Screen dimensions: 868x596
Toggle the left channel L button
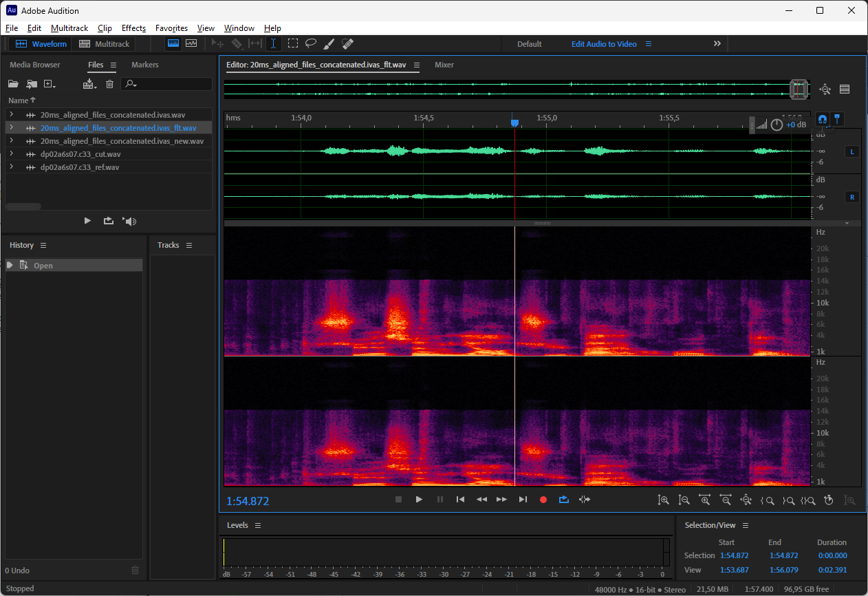(852, 151)
